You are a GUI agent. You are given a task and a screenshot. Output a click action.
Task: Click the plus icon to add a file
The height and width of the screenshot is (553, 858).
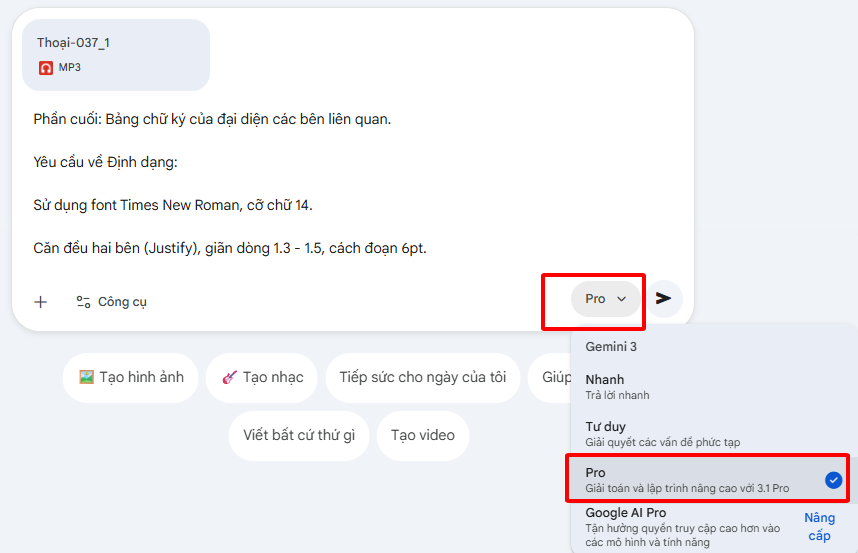[x=40, y=302]
